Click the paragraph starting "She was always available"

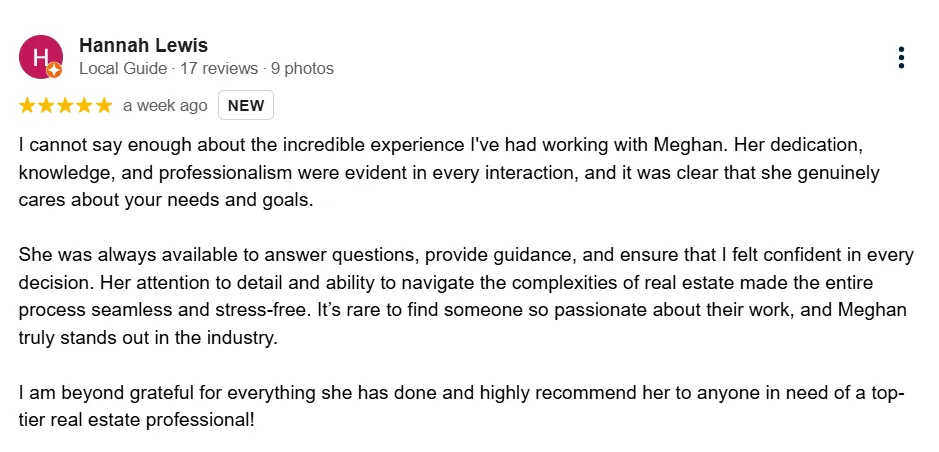tap(466, 297)
